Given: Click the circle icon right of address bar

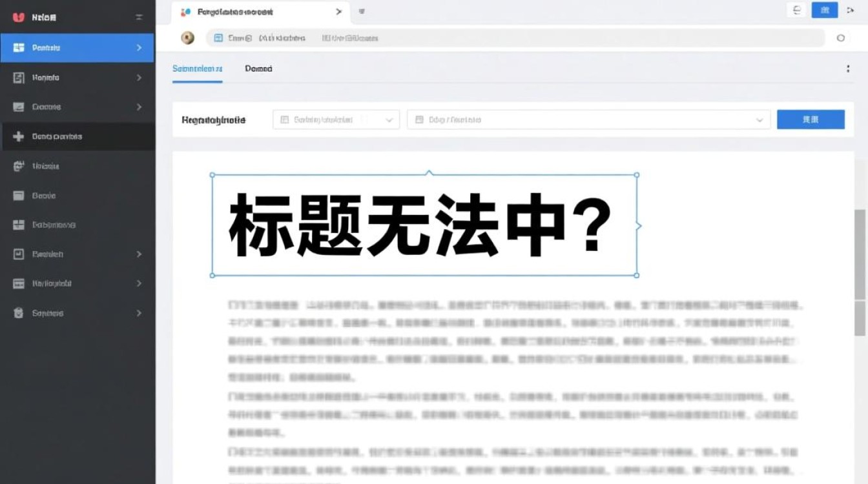Looking at the screenshot, I should click(840, 38).
